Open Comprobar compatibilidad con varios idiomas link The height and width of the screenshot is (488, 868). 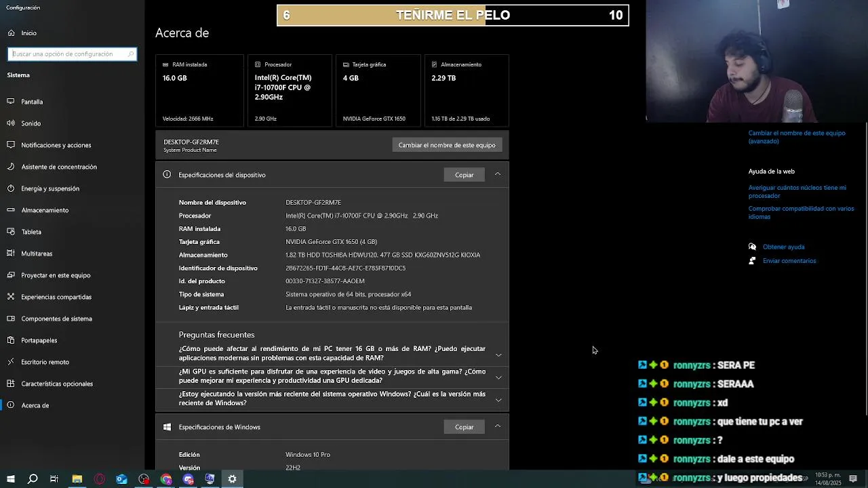pyautogui.click(x=801, y=213)
